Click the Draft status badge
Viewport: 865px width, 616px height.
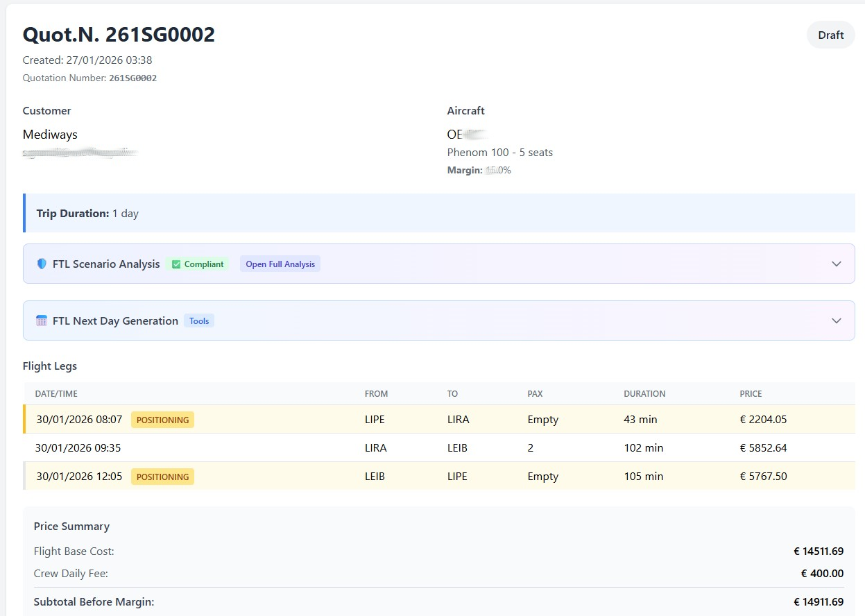pyautogui.click(x=830, y=35)
